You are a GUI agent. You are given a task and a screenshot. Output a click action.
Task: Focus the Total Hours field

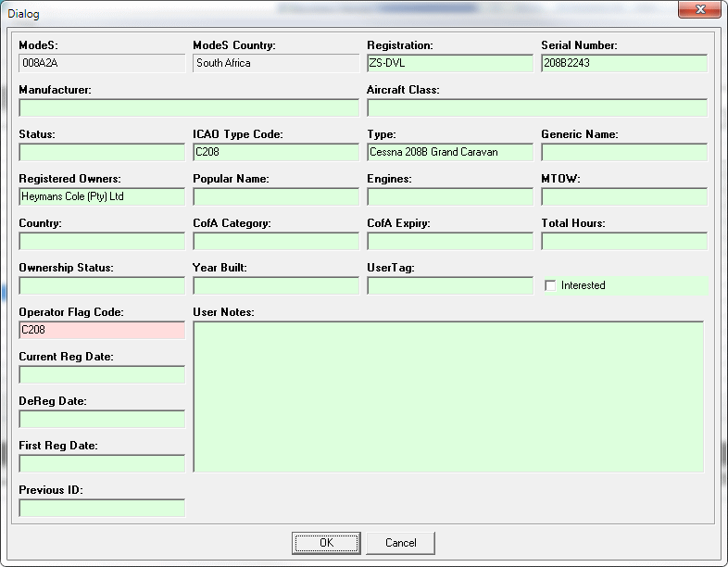pos(623,242)
